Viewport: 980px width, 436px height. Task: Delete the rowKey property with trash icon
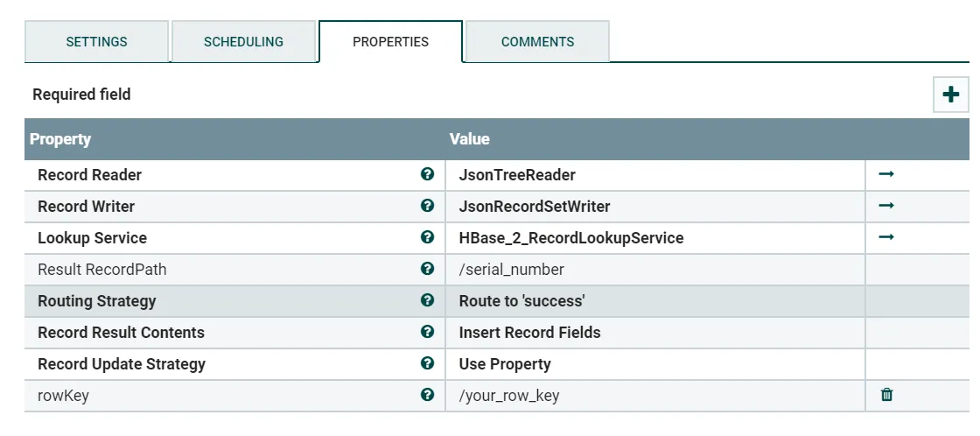tap(886, 395)
